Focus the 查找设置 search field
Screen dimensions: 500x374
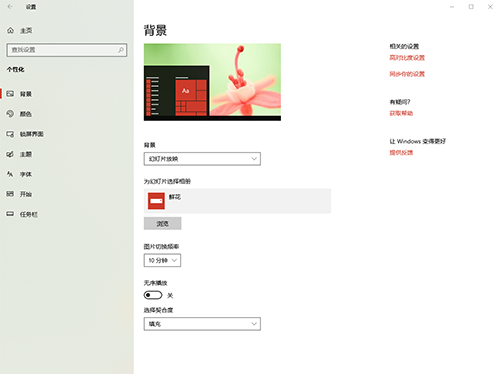point(67,50)
